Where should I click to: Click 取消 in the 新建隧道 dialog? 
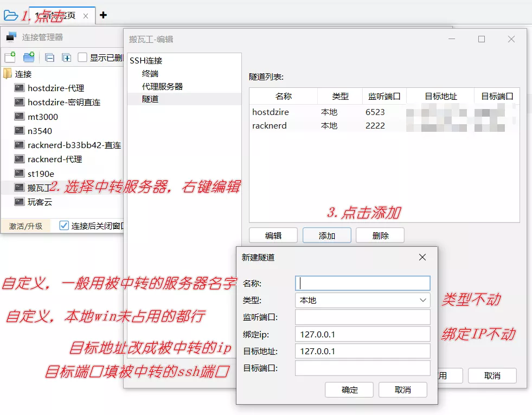click(403, 390)
